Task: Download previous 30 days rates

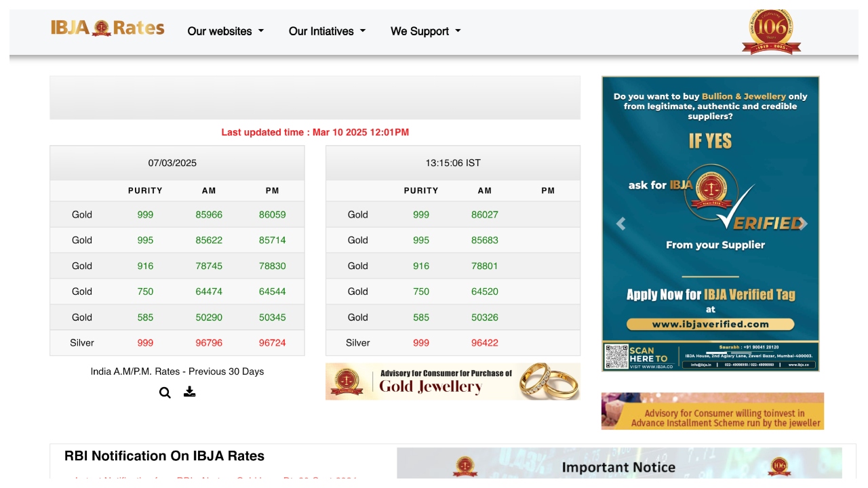Action: (x=190, y=392)
